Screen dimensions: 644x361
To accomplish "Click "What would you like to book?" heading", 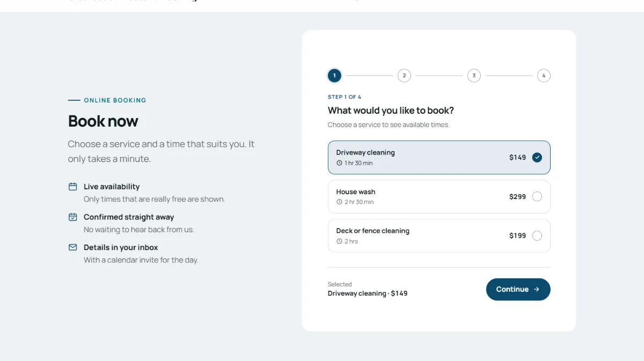I will tap(391, 110).
